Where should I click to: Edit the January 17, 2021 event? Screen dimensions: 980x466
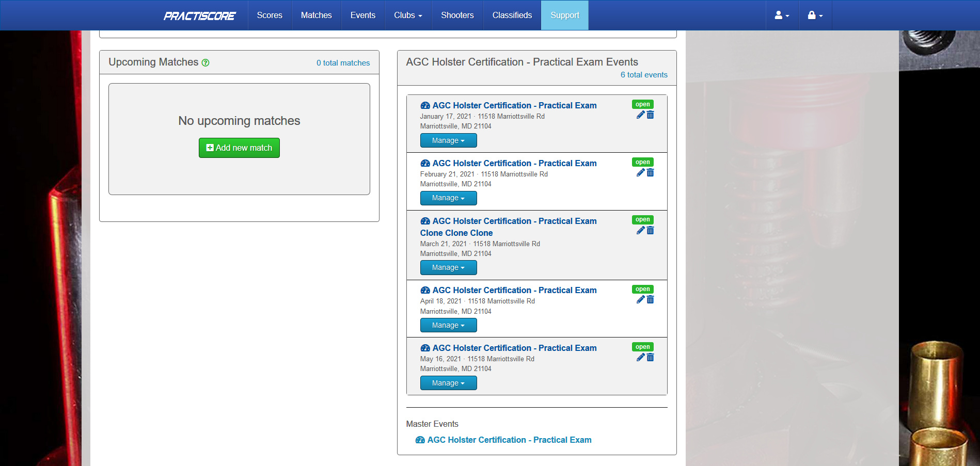tap(640, 115)
